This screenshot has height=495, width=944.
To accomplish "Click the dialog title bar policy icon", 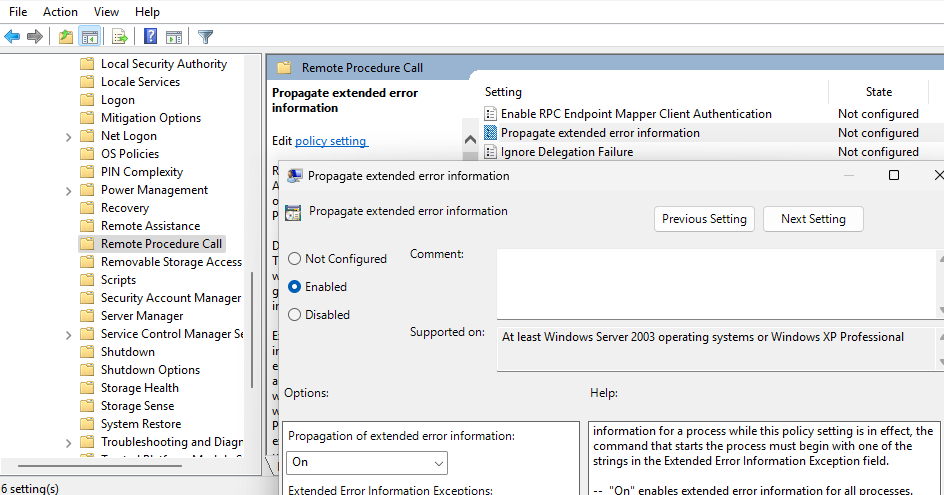I will 294,176.
